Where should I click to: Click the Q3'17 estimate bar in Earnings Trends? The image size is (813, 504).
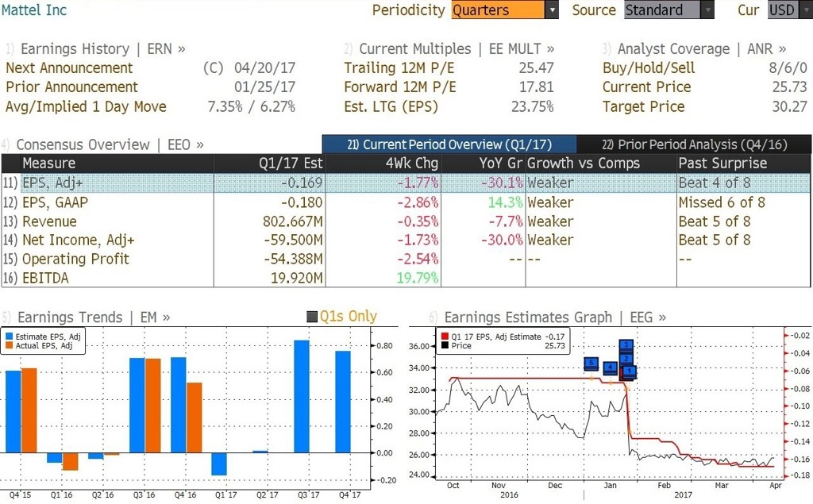(x=302, y=397)
